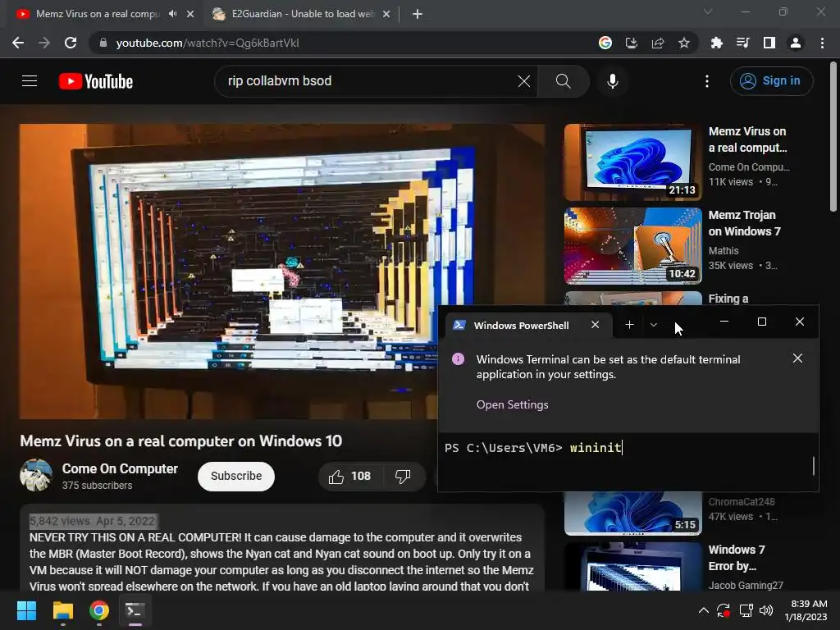Switch to Terminal on the taskbar
840x630 pixels.
(x=135, y=610)
